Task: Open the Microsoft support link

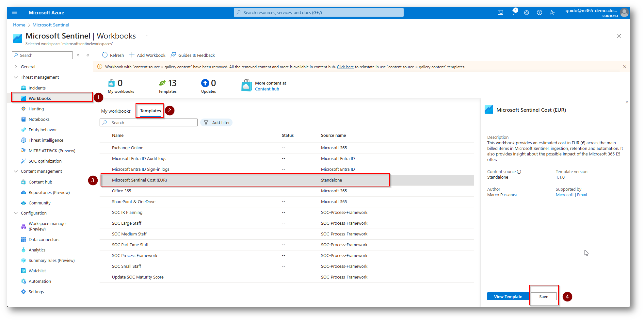Action: (x=565, y=195)
